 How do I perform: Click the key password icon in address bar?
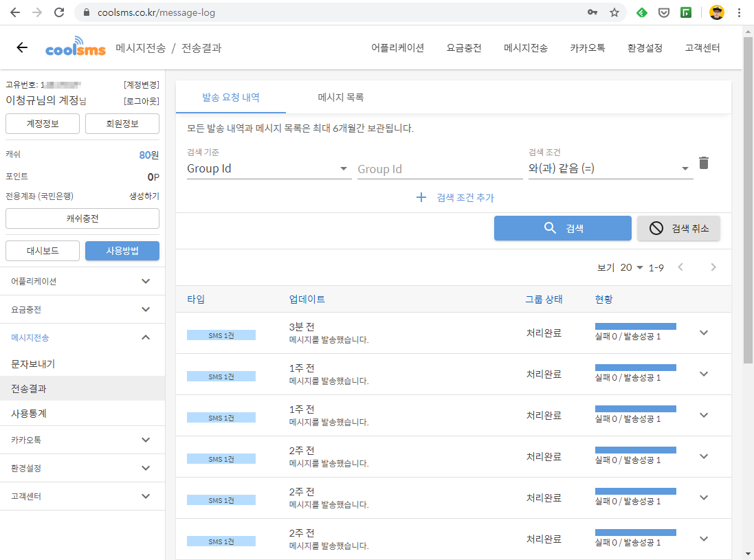point(592,12)
